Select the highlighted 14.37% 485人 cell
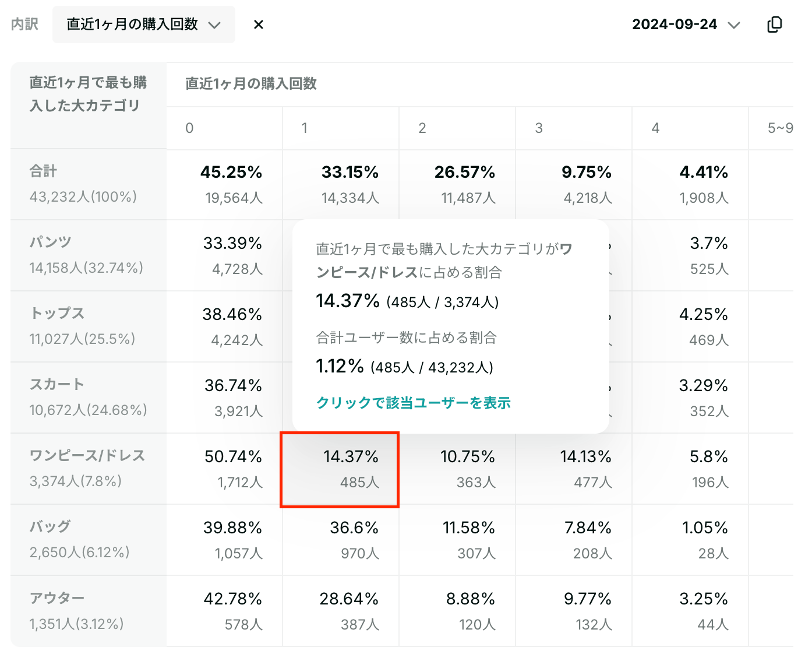This screenshot has height=661, width=812. [x=340, y=469]
